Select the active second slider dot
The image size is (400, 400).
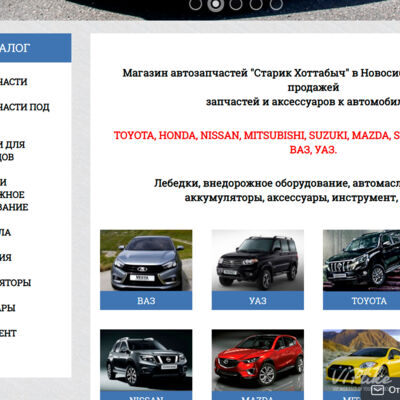[216, 4]
